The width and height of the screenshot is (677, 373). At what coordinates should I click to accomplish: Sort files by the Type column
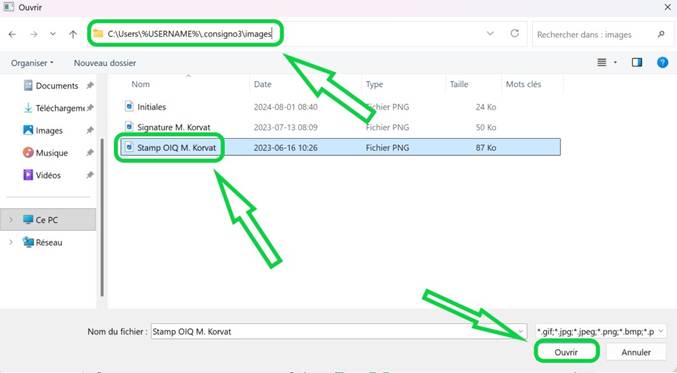pyautogui.click(x=374, y=84)
